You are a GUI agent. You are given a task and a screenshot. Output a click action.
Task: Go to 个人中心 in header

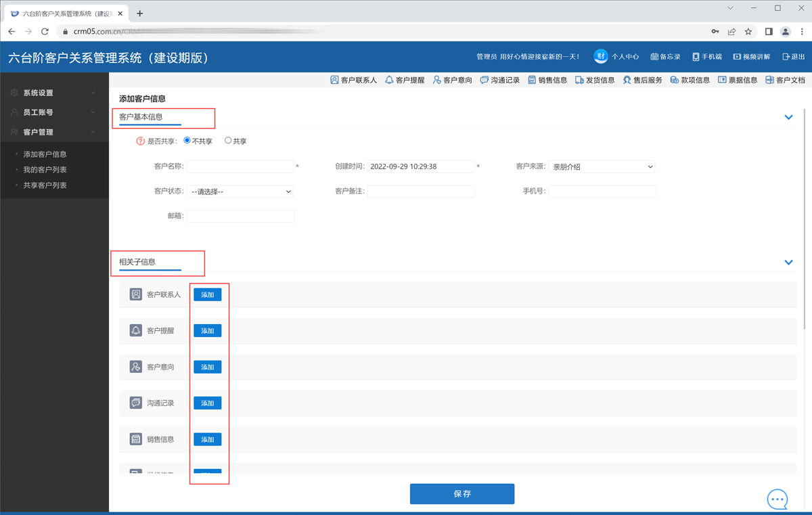point(616,57)
